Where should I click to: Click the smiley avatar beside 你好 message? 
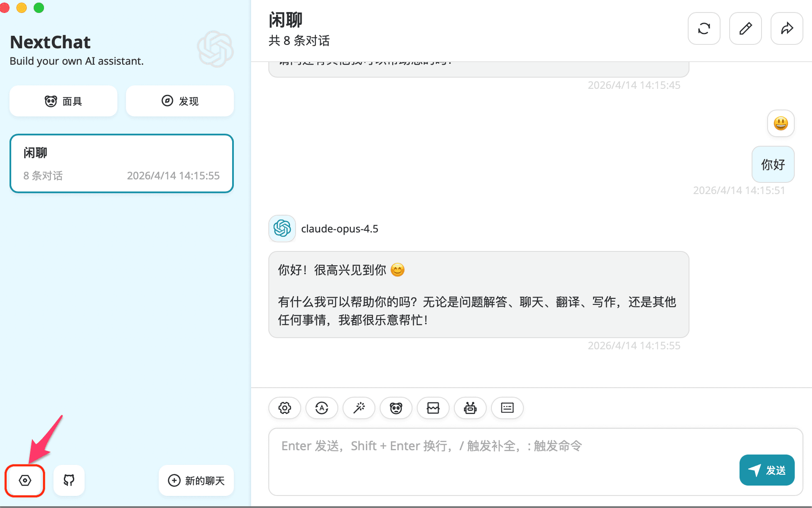click(781, 124)
